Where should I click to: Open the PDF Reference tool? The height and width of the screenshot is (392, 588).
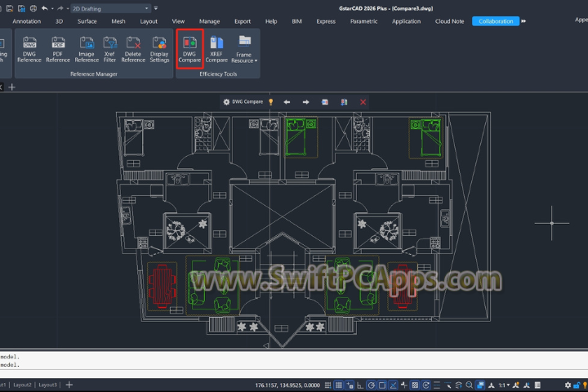coord(58,50)
